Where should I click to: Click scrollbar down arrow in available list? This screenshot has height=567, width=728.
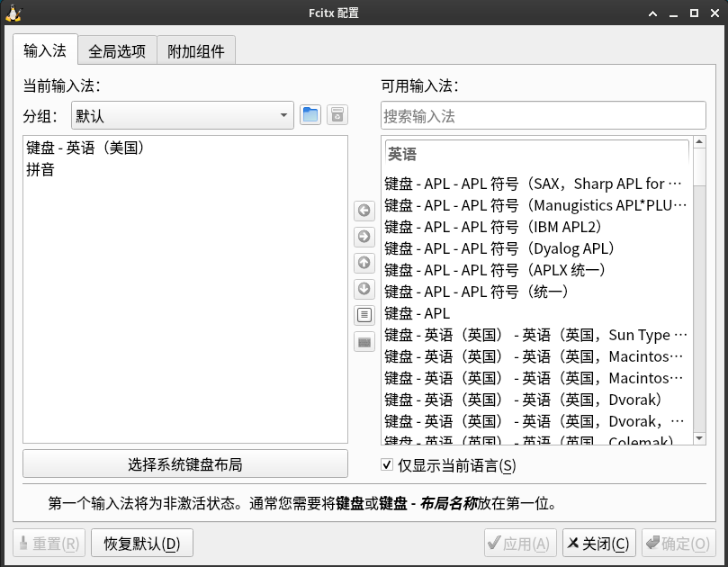[x=700, y=438]
